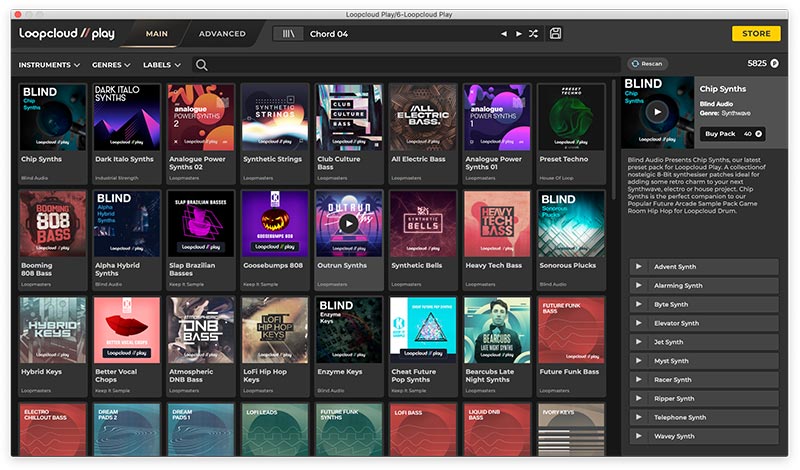Viewport: 800px width, 470px height.
Task: Select the Analogue Power Synths 01 pack
Action: 497,133
